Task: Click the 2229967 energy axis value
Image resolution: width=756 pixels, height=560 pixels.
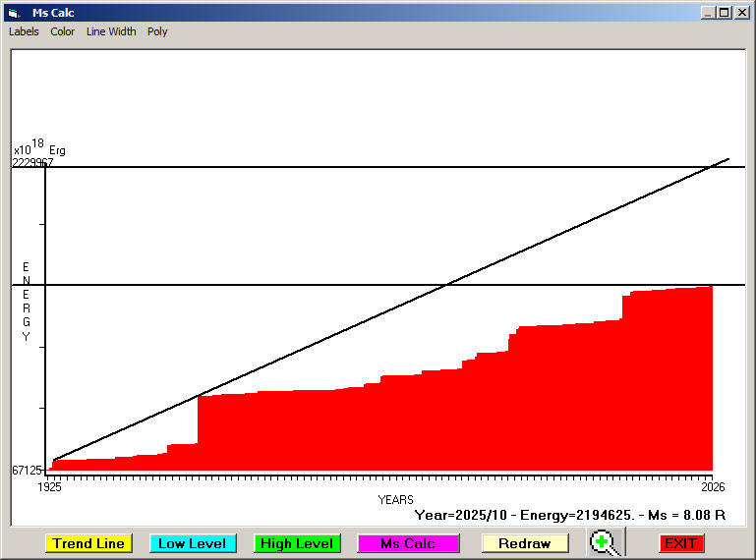Action: click(32, 163)
